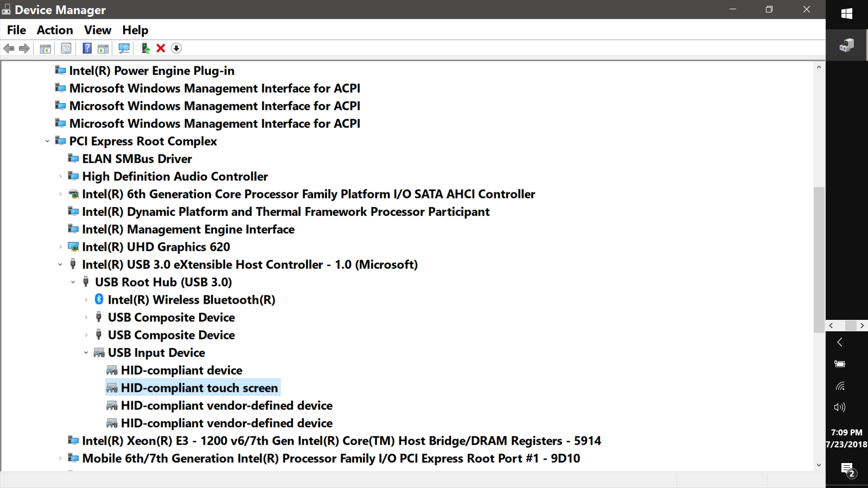Open the Wi-Fi network tray icon
The image size is (868, 488).
840,386
